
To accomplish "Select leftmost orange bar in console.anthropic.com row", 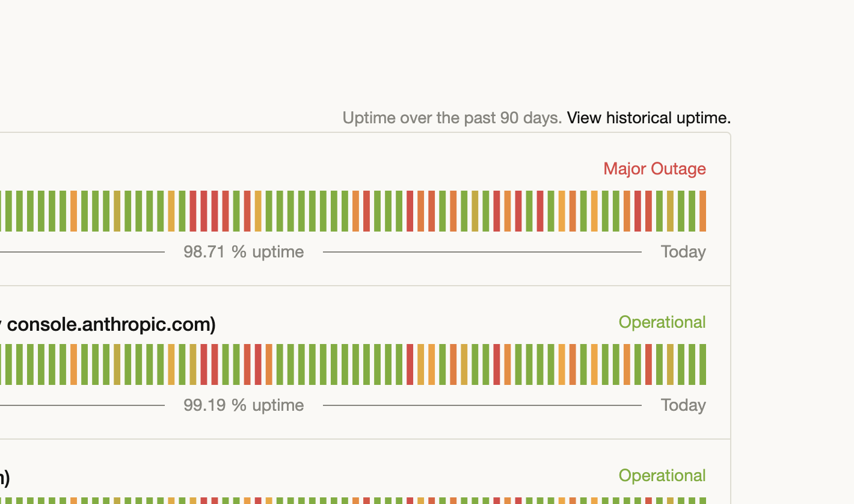I will pyautogui.click(x=73, y=364).
